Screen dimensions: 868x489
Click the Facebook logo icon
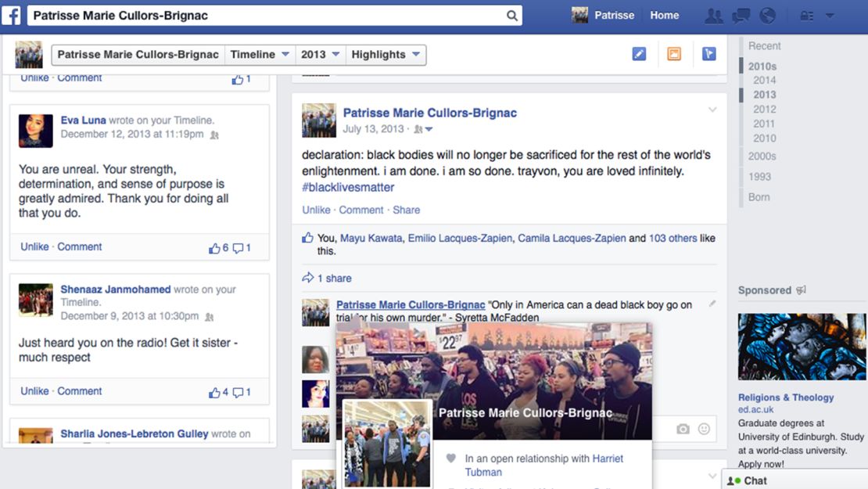click(11, 15)
